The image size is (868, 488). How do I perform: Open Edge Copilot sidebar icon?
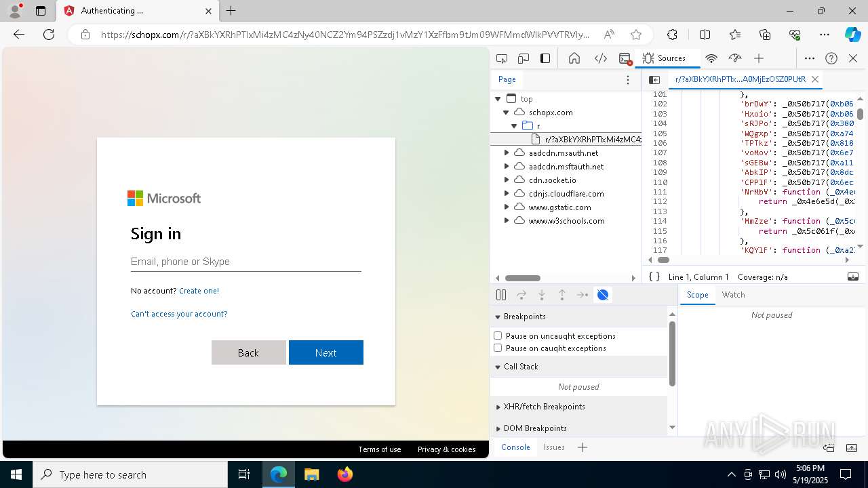point(852,35)
